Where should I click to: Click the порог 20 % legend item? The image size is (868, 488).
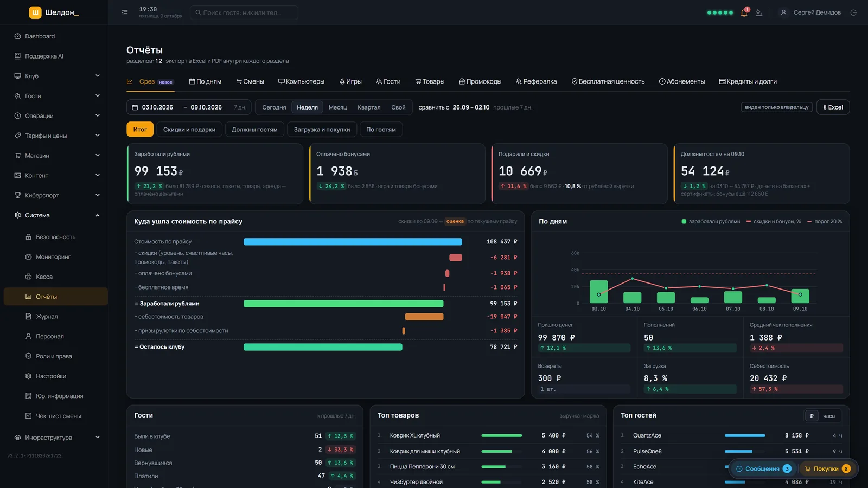(825, 221)
